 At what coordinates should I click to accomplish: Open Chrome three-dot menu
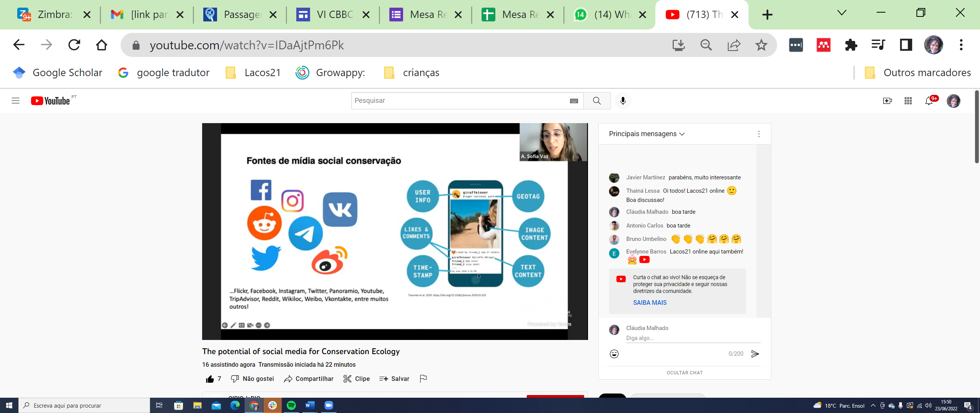961,45
